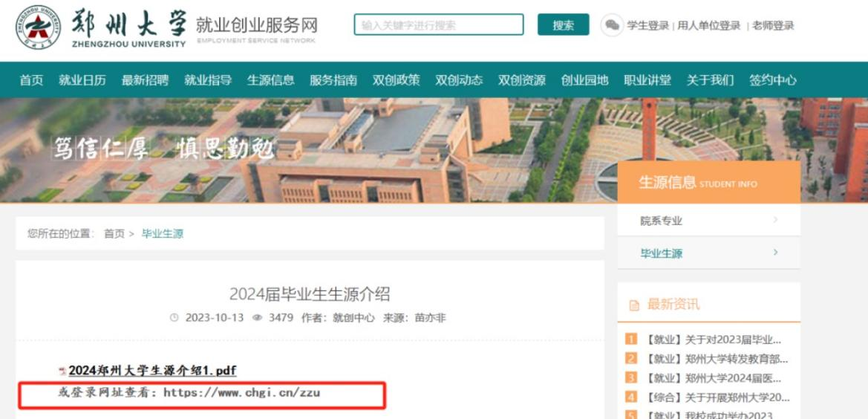Image resolution: width=868 pixels, height=419 pixels.
Task: Click the orange number 4 news badge
Action: coord(631,397)
